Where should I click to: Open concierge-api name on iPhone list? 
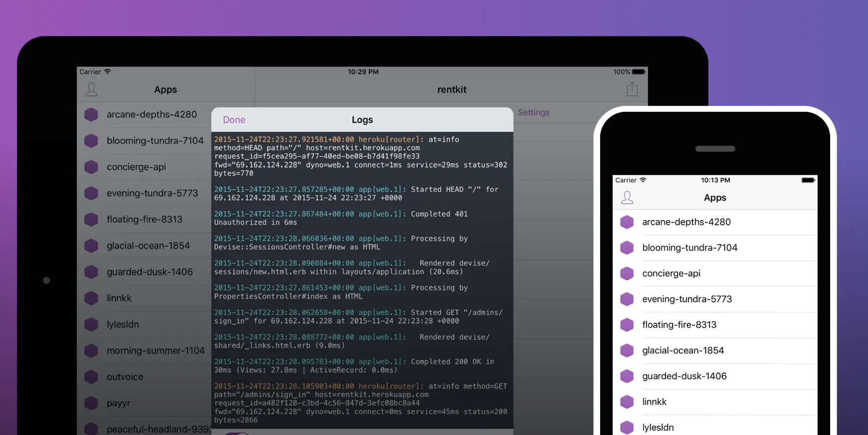coord(671,273)
